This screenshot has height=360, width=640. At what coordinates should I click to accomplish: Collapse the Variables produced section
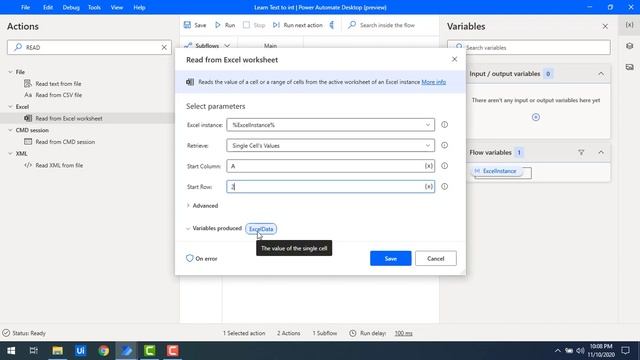point(188,229)
